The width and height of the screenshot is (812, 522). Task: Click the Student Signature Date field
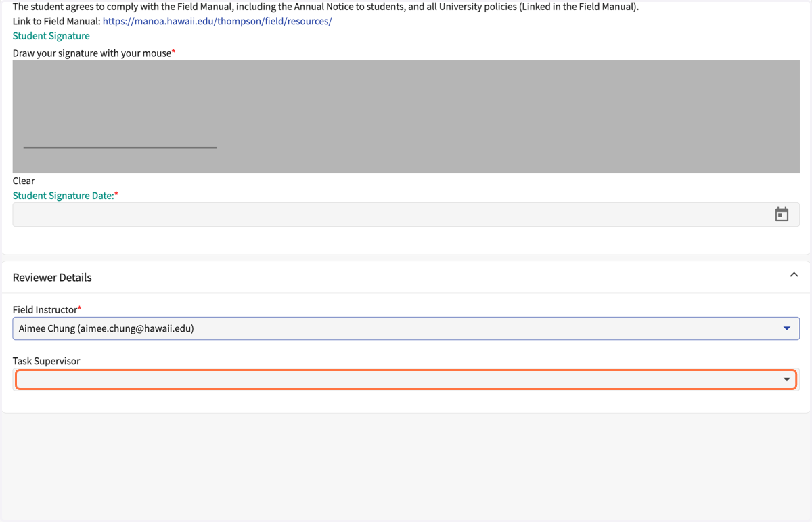pos(406,215)
